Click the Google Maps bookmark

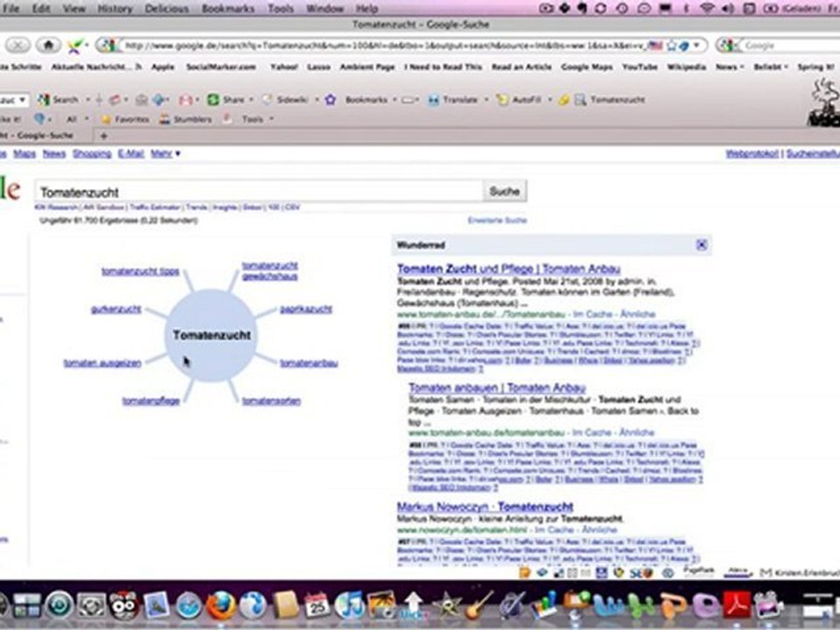pos(586,67)
